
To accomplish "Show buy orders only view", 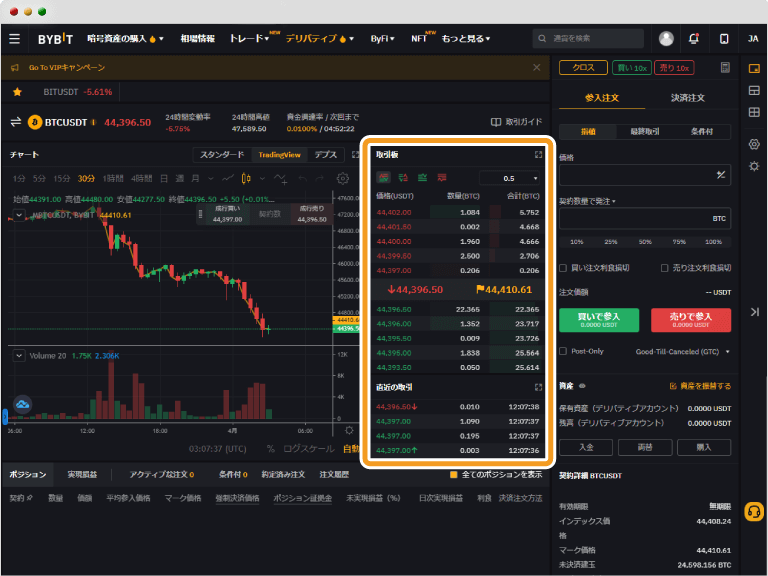I will pos(422,177).
